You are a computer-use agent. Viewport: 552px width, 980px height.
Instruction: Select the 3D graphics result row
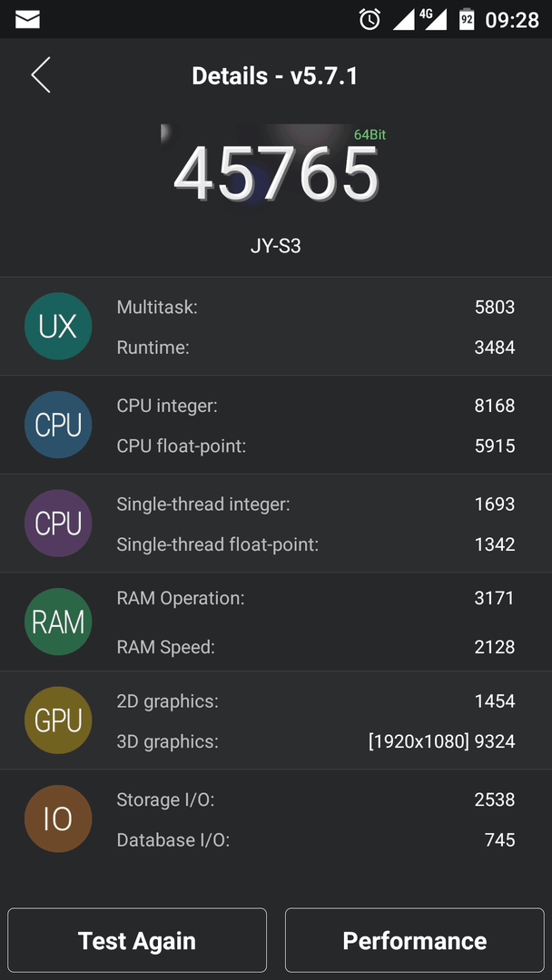316,742
